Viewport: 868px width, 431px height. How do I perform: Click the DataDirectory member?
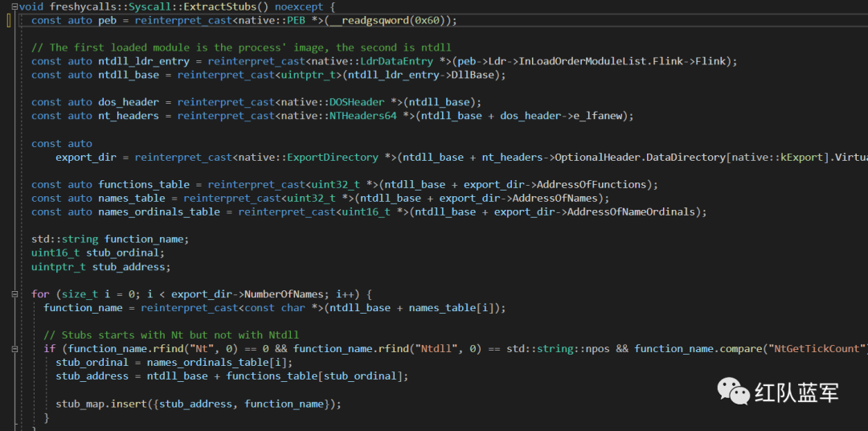point(686,158)
